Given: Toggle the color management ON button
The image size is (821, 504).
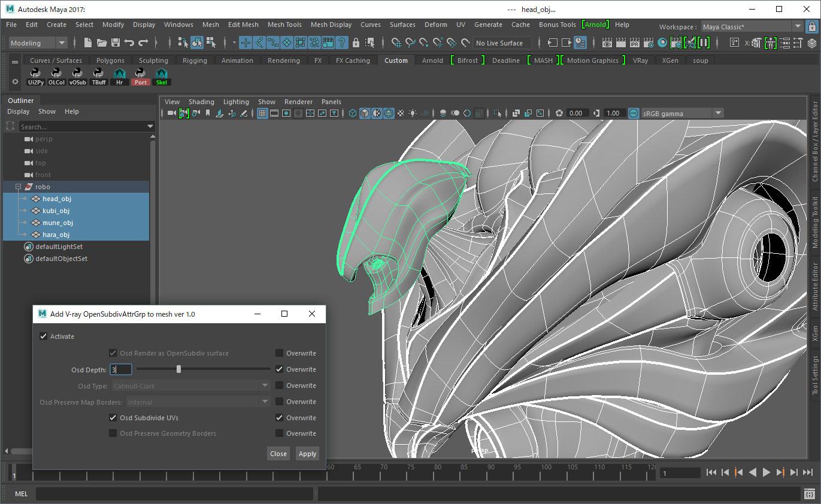Looking at the screenshot, I should (x=634, y=113).
